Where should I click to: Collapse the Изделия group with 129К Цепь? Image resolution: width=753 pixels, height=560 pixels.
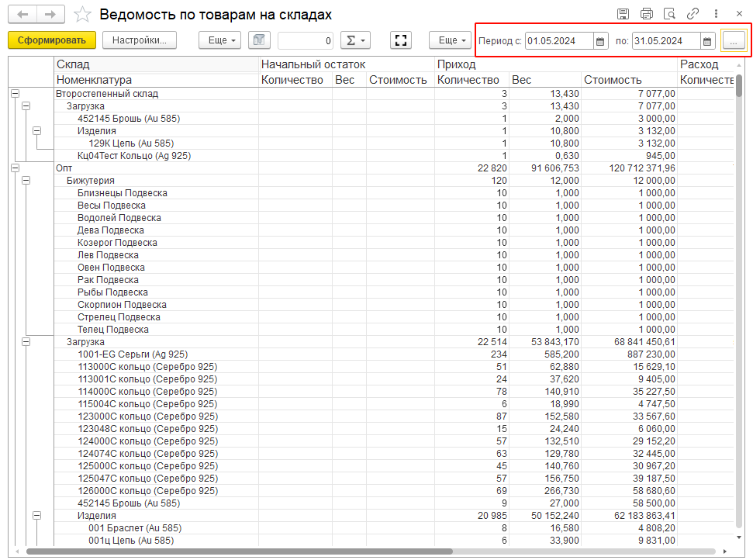click(36, 130)
